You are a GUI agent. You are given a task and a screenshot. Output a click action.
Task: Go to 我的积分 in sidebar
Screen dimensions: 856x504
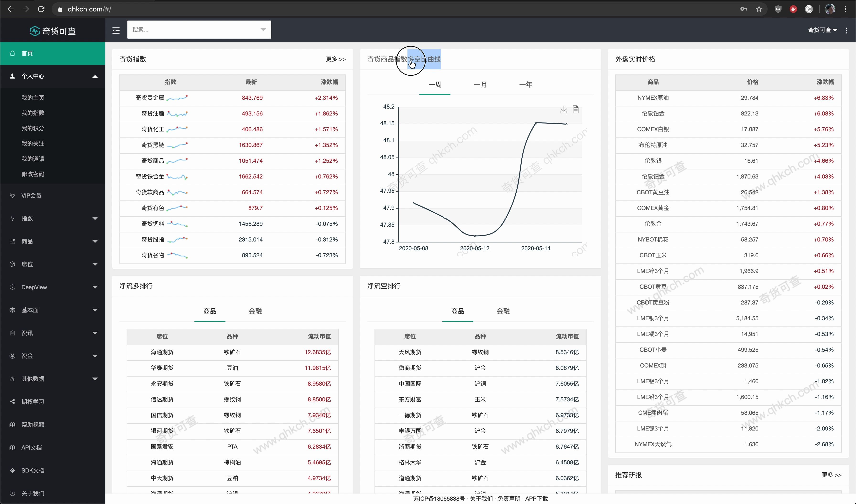click(33, 128)
